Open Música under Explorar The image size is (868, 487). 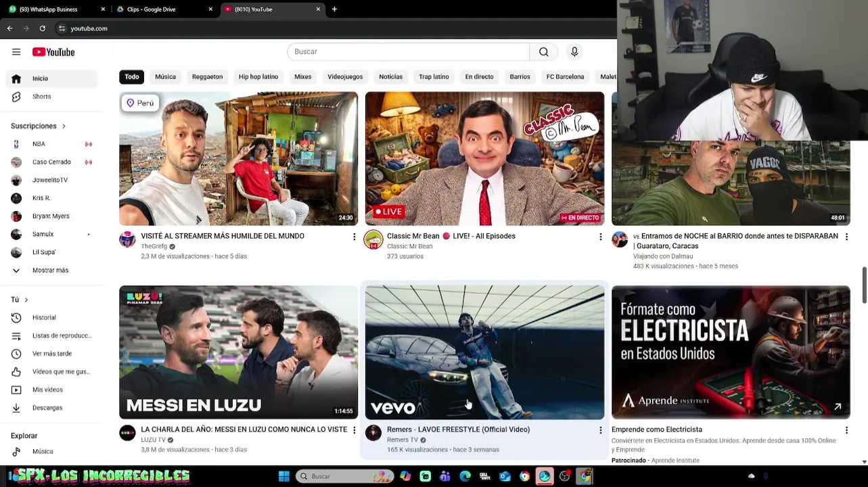pyautogui.click(x=51, y=451)
